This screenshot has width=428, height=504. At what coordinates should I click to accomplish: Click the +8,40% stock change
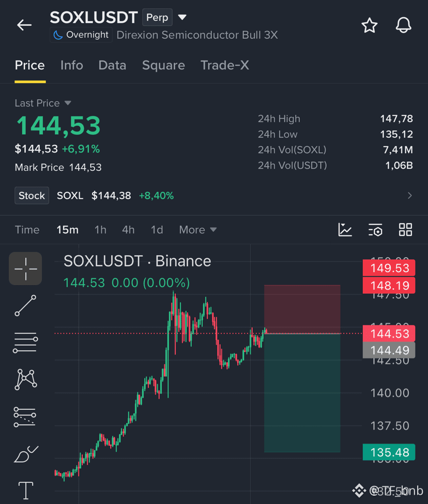tap(157, 196)
